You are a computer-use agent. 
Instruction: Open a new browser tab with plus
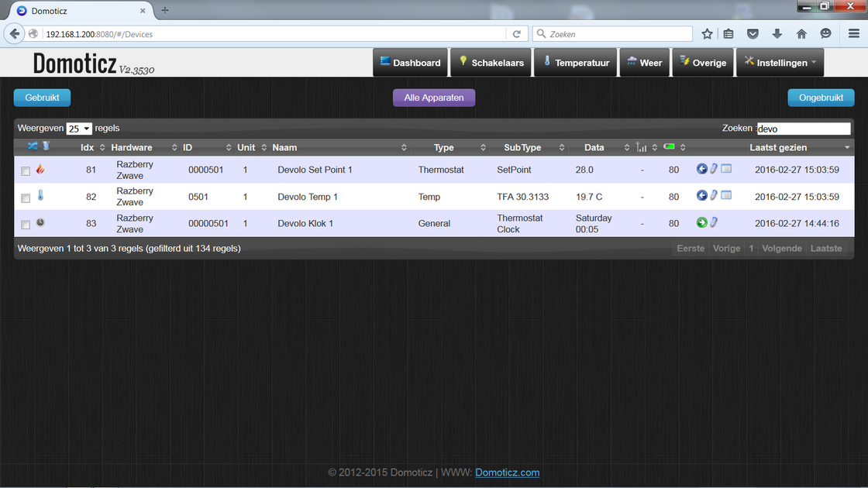pyautogui.click(x=165, y=10)
